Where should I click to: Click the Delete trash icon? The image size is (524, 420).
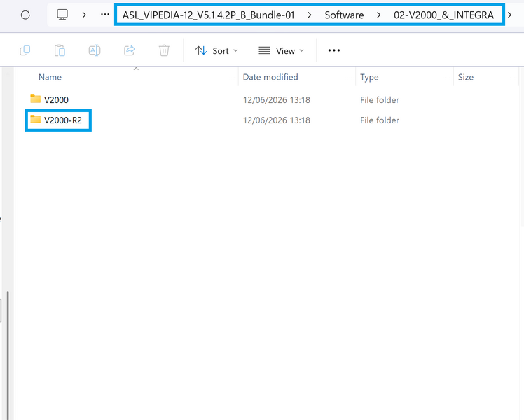point(164,50)
